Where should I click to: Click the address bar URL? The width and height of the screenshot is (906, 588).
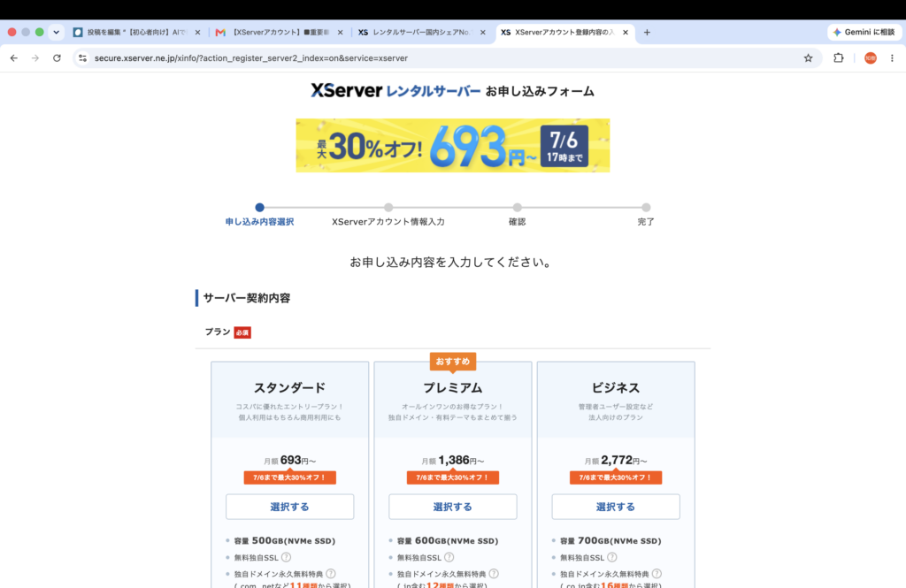250,58
